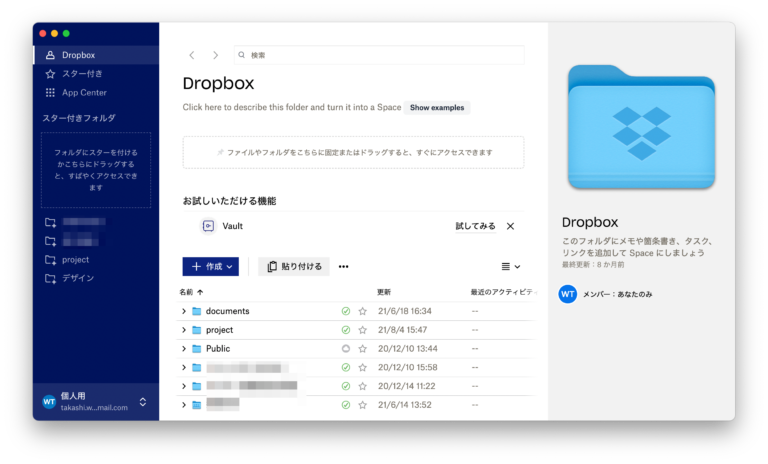The image size is (768, 464).
Task: Open the three-dots more options menu
Action: coord(344,267)
